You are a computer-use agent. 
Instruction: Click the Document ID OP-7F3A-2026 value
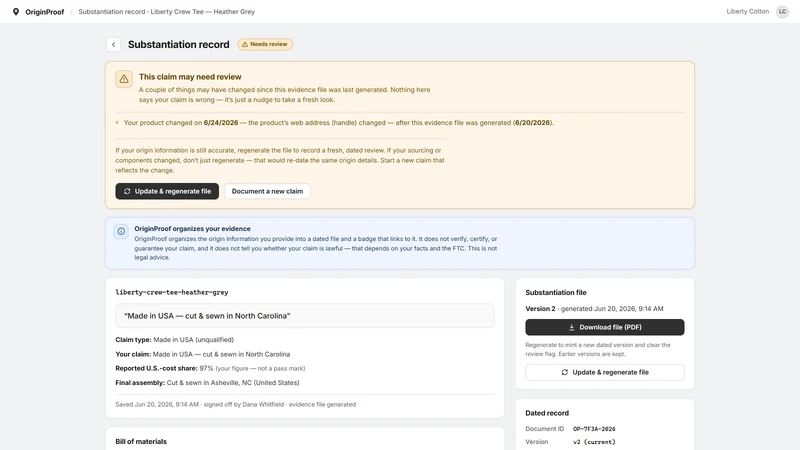tap(594, 429)
